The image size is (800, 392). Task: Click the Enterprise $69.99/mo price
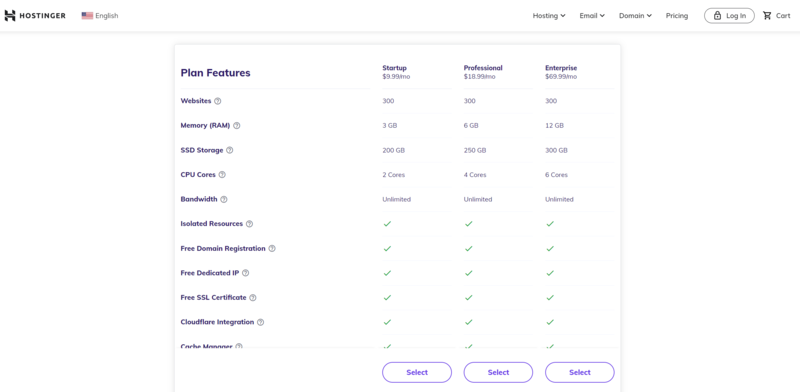coord(561,77)
